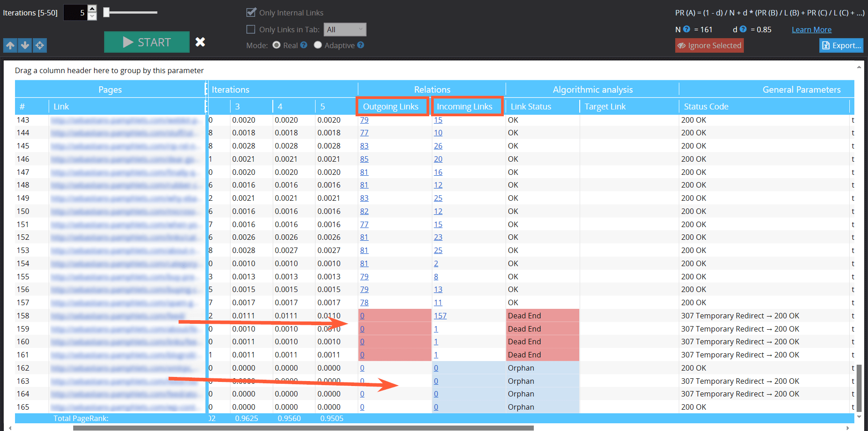The image size is (868, 431).
Task: Open the Learn More link
Action: [812, 30]
